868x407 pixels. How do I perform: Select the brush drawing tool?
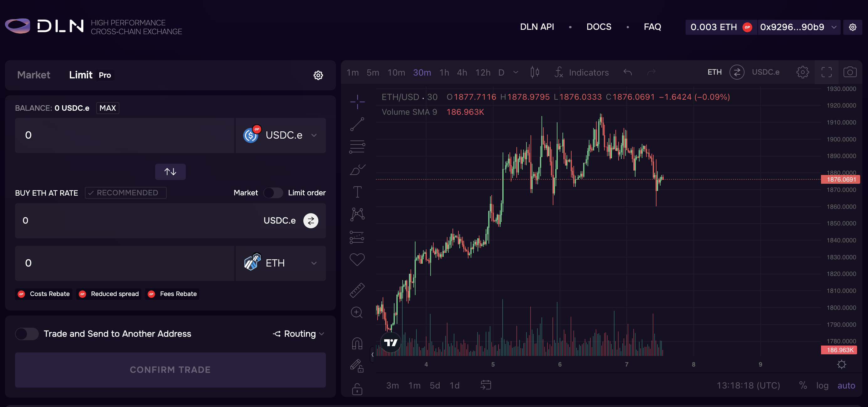[357, 169]
